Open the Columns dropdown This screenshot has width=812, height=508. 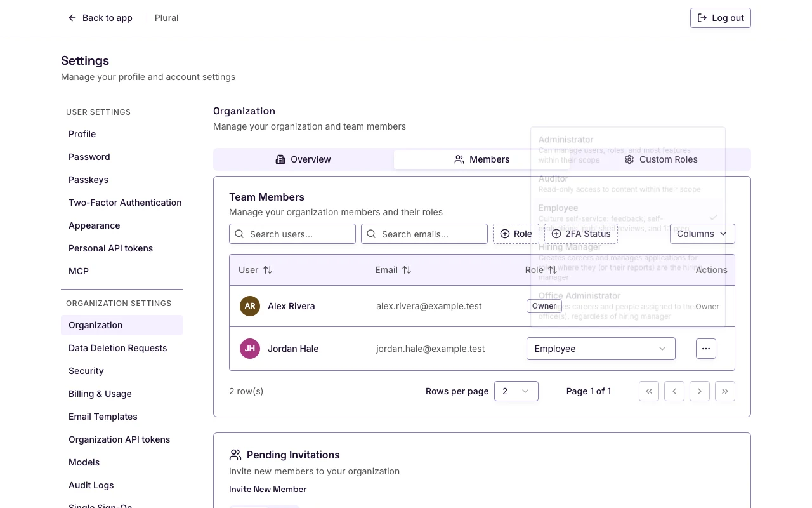(702, 234)
